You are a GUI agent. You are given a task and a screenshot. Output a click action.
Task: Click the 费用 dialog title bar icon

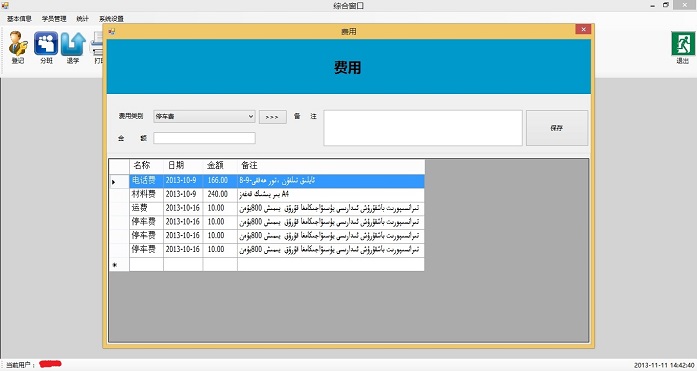coord(112,31)
